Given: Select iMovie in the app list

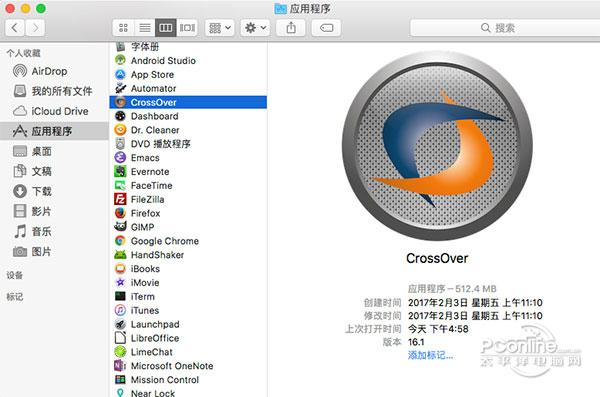Looking at the screenshot, I should click(188, 283).
